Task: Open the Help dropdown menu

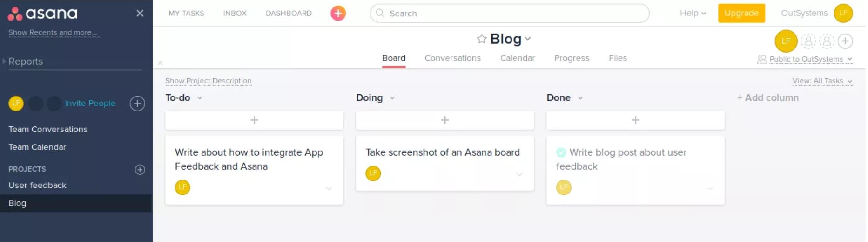Action: [x=693, y=13]
